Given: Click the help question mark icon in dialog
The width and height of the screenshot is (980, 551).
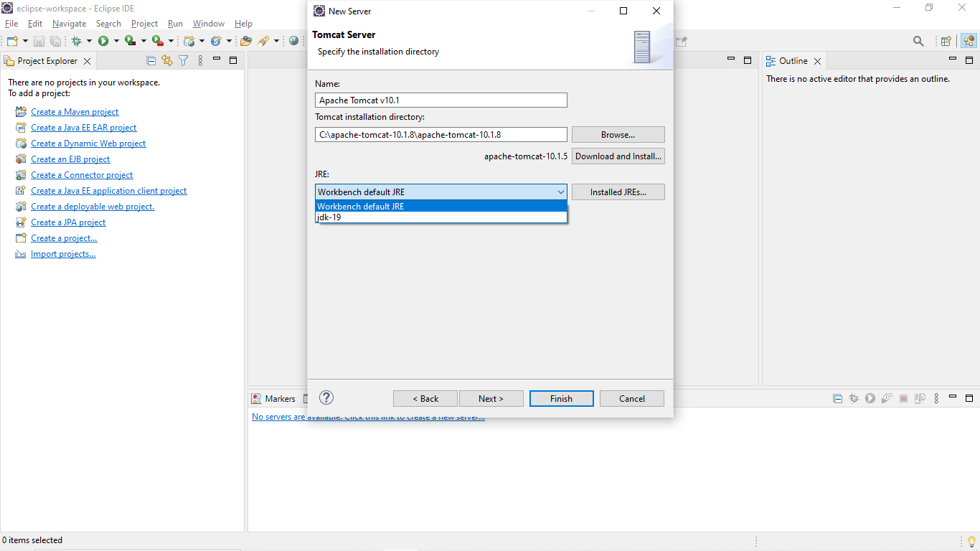Looking at the screenshot, I should [326, 397].
